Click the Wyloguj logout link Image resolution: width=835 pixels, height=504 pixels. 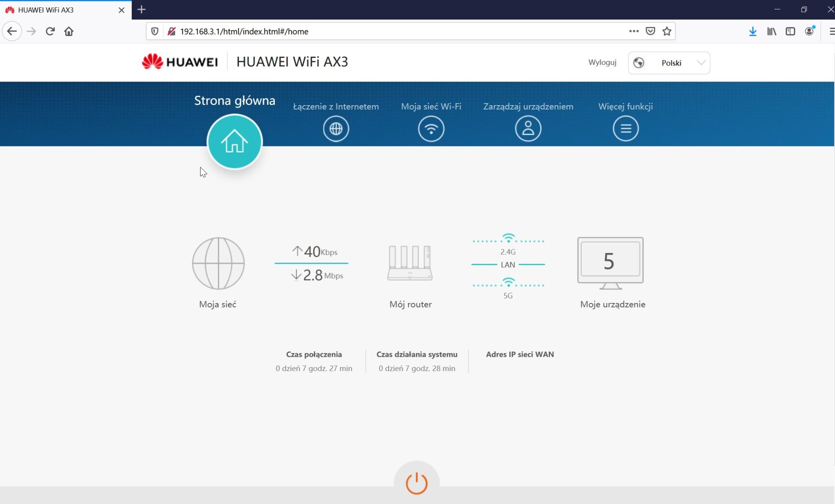pos(602,62)
